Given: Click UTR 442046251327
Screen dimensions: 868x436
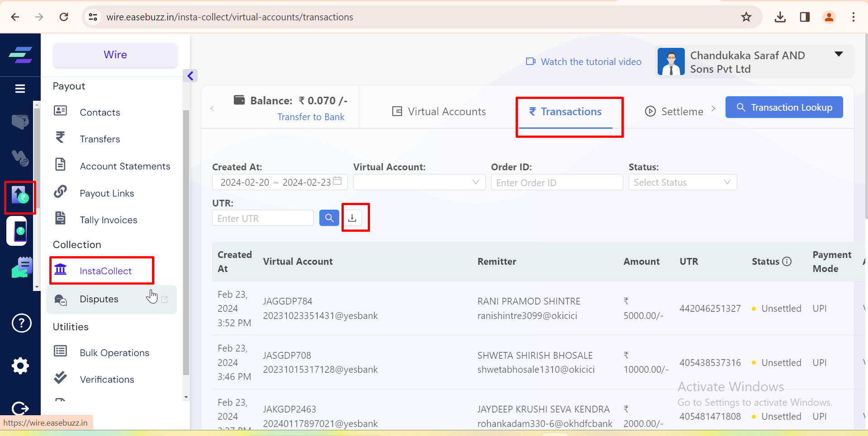Looking at the screenshot, I should pyautogui.click(x=710, y=309).
